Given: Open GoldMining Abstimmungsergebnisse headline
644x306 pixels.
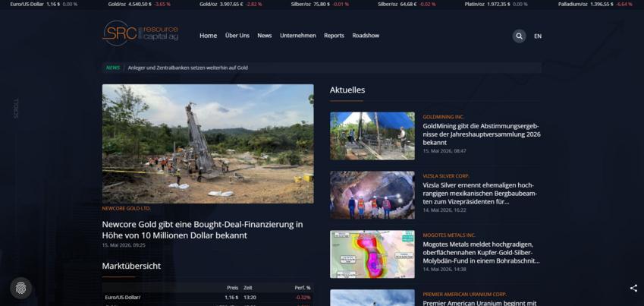Looking at the screenshot, I should [x=482, y=134].
